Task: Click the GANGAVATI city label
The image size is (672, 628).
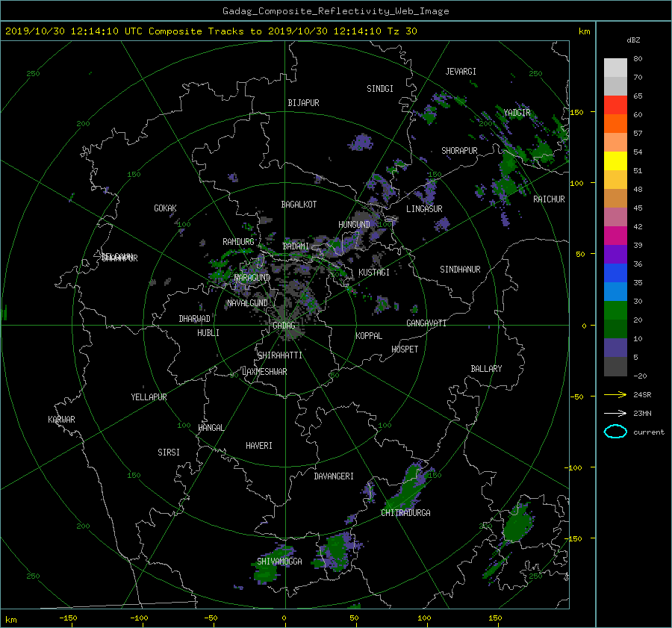Action: [426, 323]
